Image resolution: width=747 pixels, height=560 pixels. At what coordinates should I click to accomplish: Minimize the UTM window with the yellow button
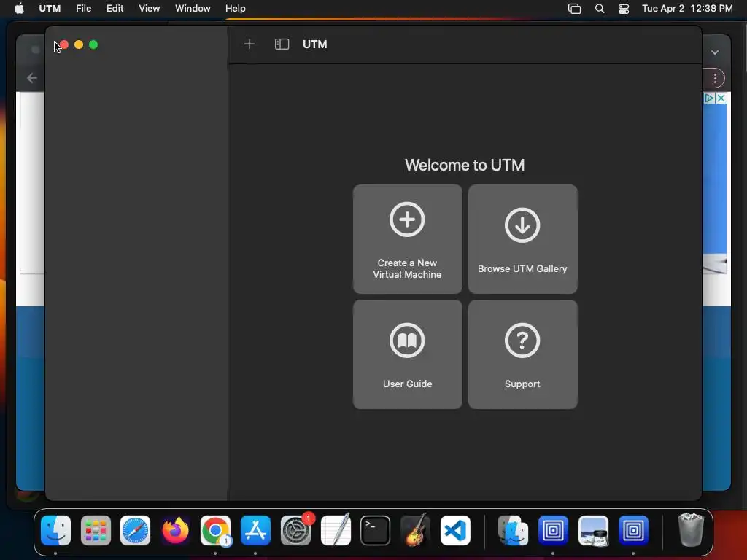pos(79,44)
